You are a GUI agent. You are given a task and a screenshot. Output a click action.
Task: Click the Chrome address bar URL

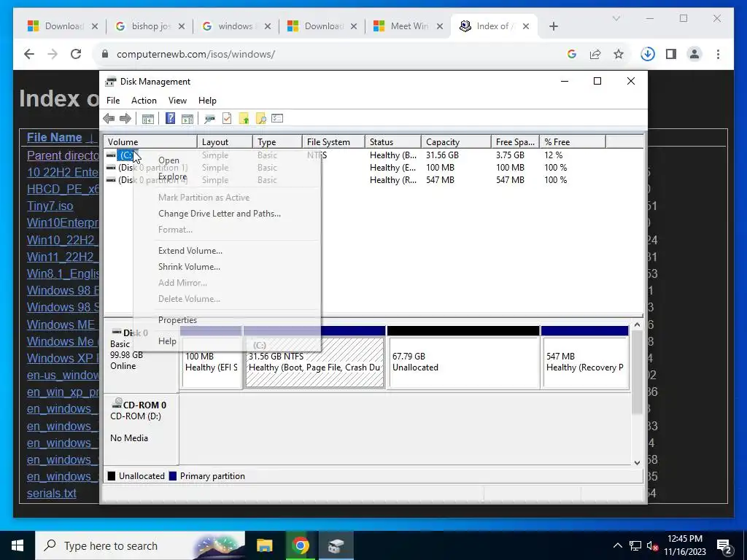[x=196, y=54]
